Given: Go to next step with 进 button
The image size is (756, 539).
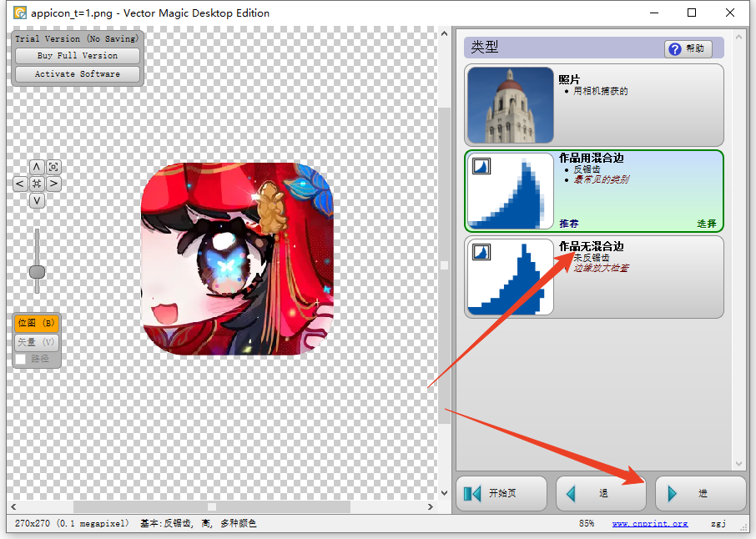Looking at the screenshot, I should point(700,493).
